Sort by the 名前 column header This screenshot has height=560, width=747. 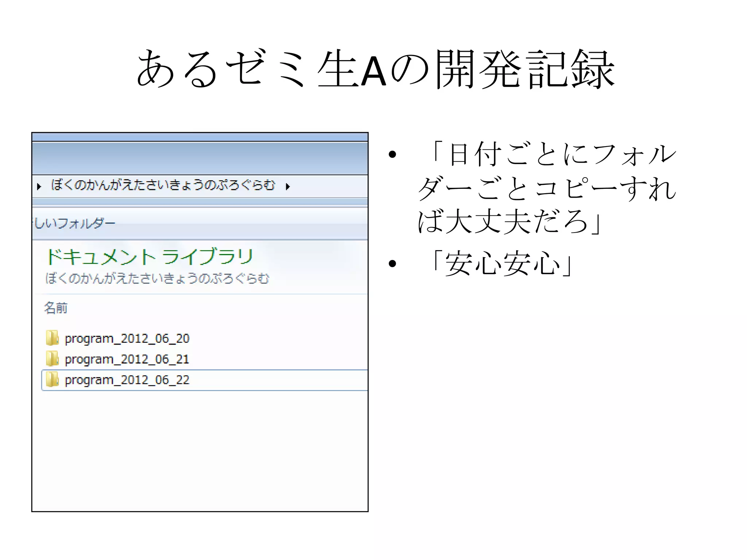pyautogui.click(x=56, y=308)
